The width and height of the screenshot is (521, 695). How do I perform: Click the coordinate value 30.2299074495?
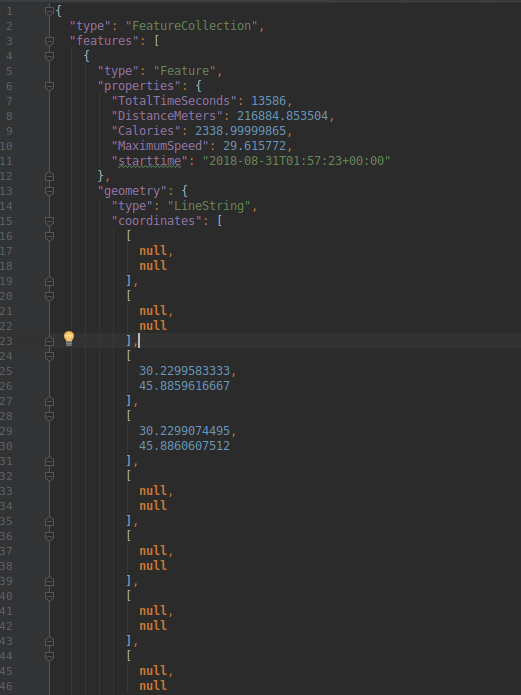pos(184,431)
